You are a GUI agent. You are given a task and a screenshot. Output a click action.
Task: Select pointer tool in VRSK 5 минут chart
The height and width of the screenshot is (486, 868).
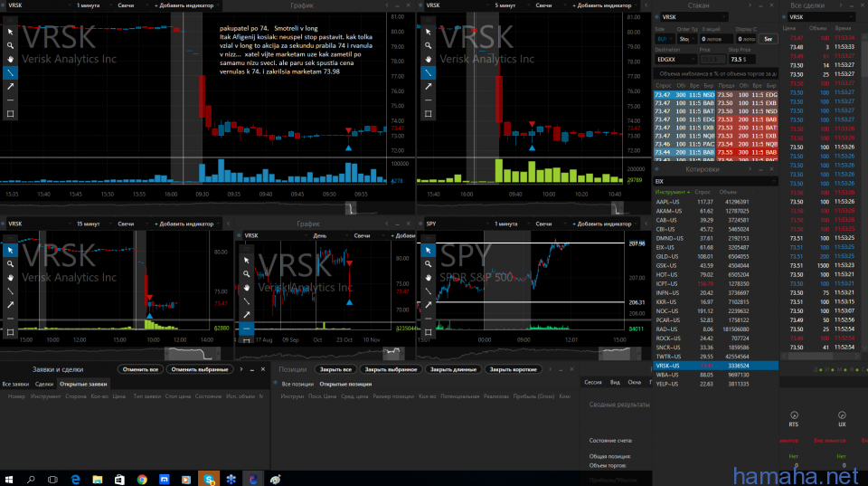click(428, 33)
